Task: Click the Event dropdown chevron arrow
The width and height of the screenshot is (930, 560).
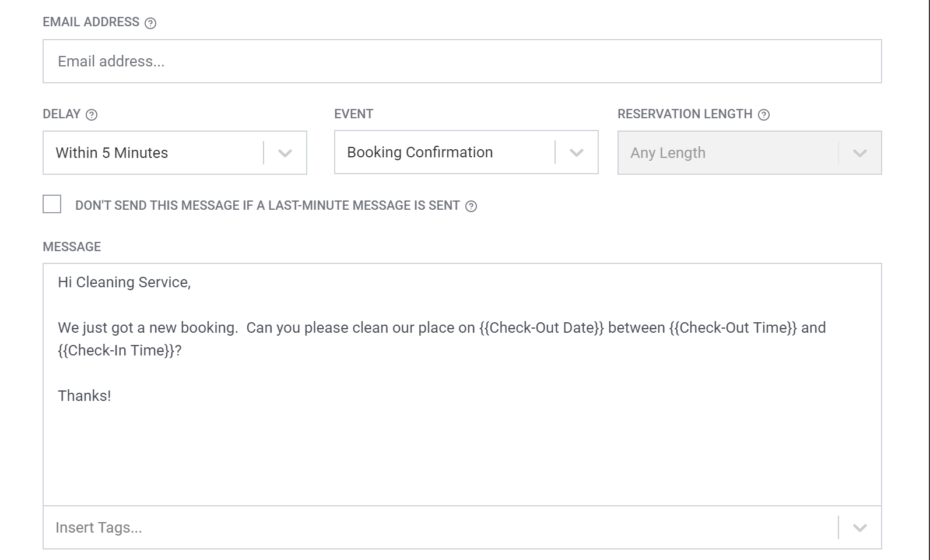Action: [x=577, y=153]
